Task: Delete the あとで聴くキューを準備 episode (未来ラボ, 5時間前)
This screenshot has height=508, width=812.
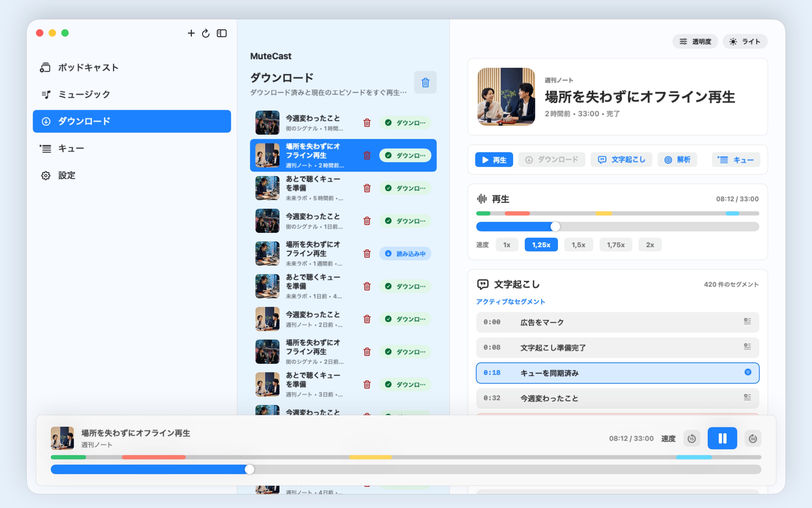Action: [367, 188]
